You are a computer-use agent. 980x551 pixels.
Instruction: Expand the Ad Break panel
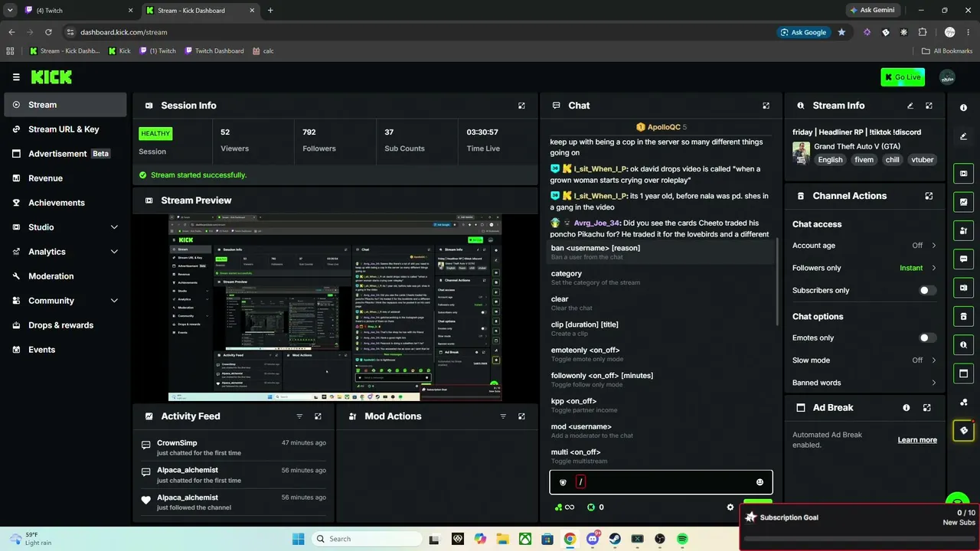926,408
